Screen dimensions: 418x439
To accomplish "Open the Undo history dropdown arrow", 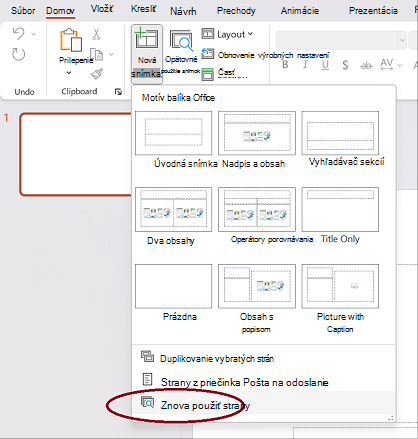I will [x=34, y=34].
